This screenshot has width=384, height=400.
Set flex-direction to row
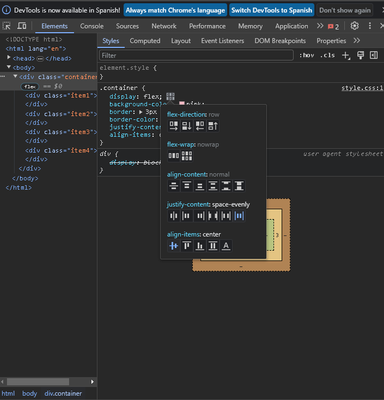[x=174, y=126]
